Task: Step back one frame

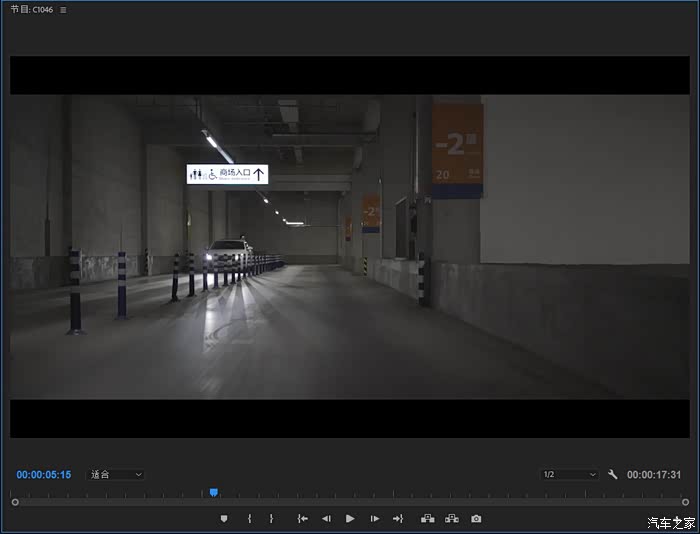Action: (x=326, y=519)
